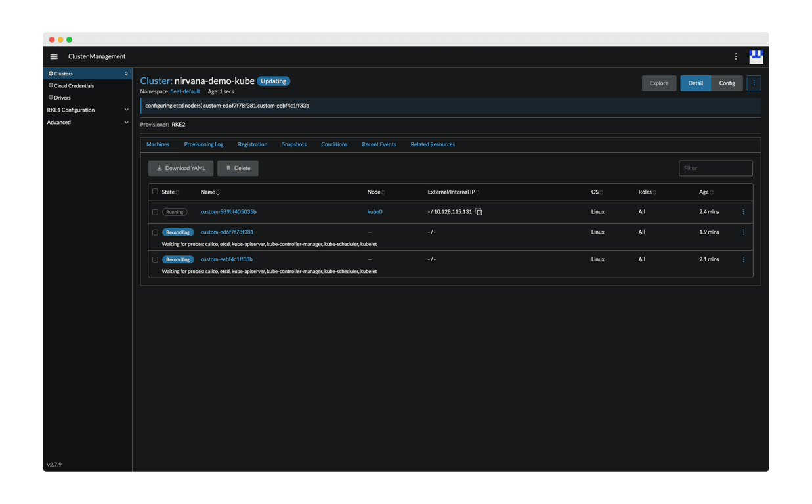Open the Recent Events tab

[379, 144]
